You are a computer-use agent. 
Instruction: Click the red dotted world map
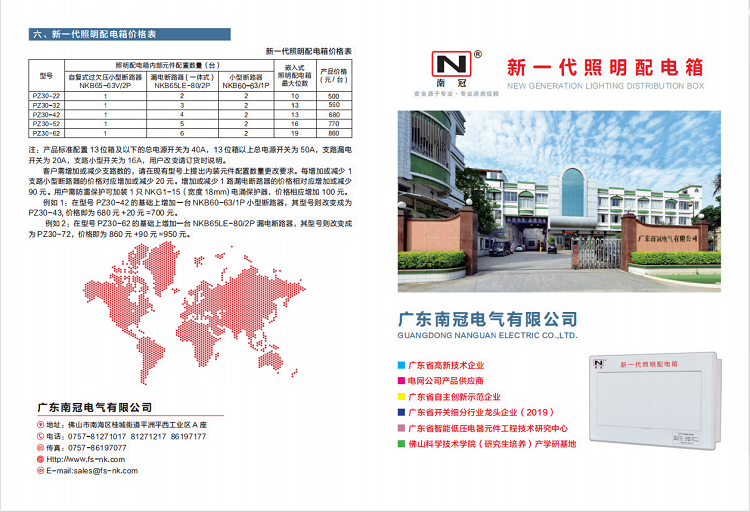tap(186, 311)
